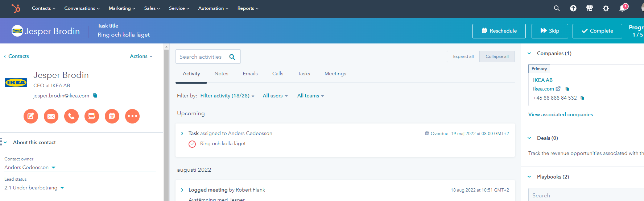This screenshot has height=201, width=644.
Task: Change the Lead status dropdown
Action: [34, 188]
